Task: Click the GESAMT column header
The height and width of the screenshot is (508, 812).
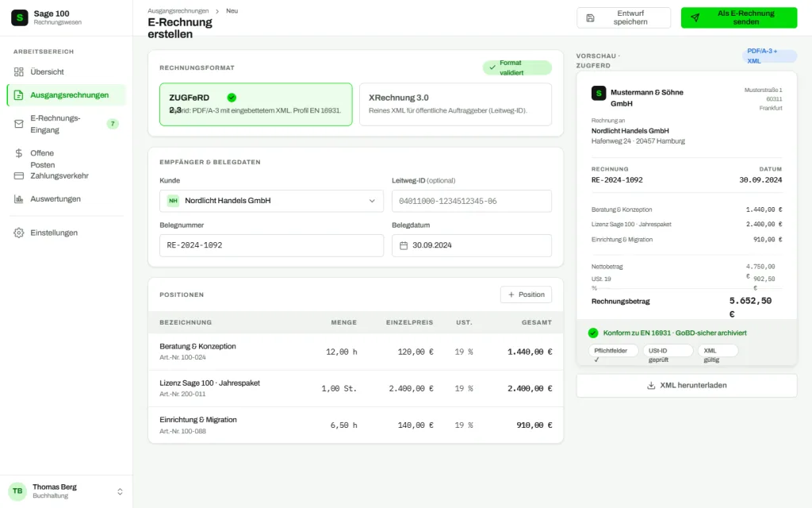Action: [537, 322]
